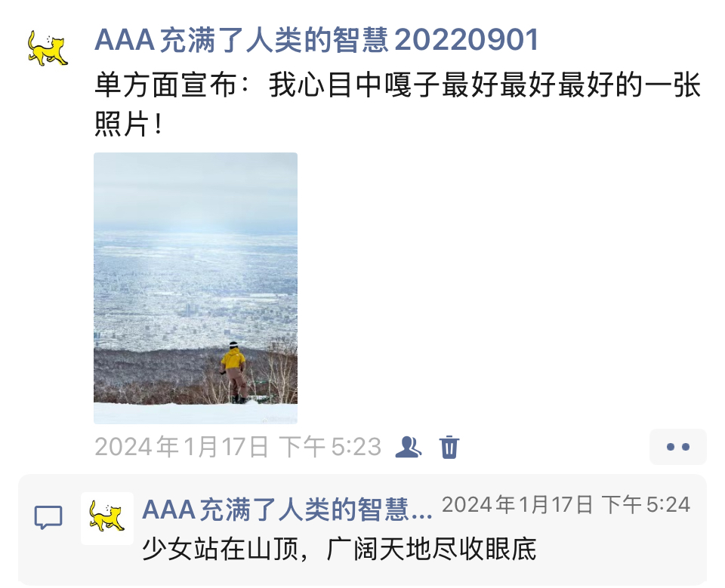725x588 pixels.
Task: Click the 20220901 suffix in the author name
Action: (467, 40)
